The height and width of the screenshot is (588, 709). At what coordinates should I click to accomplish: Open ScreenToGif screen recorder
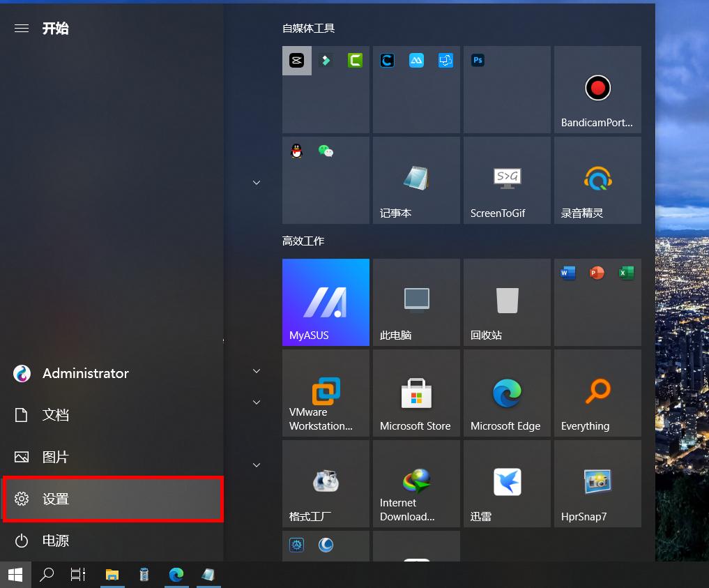click(506, 180)
